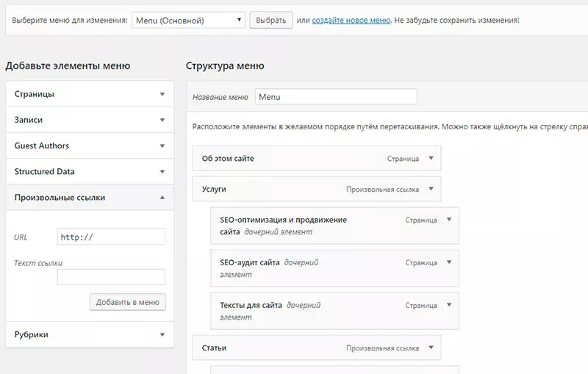
Task: Open the Menu (Основной) selection dropdown
Action: tap(188, 21)
